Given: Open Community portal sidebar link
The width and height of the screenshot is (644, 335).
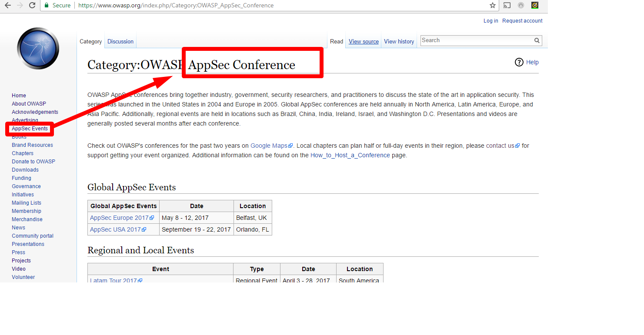Looking at the screenshot, I should (x=33, y=236).
